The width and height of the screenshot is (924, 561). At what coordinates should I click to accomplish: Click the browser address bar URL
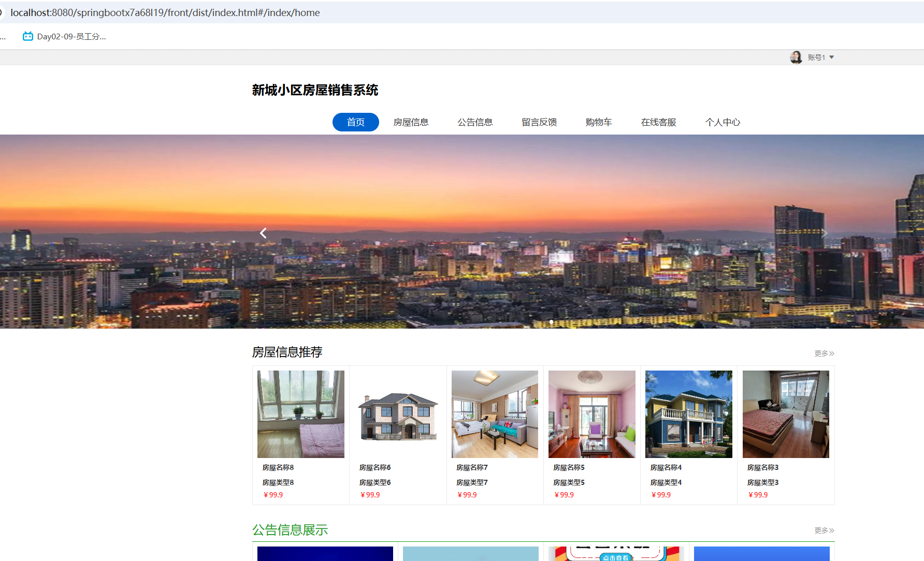[x=165, y=12]
